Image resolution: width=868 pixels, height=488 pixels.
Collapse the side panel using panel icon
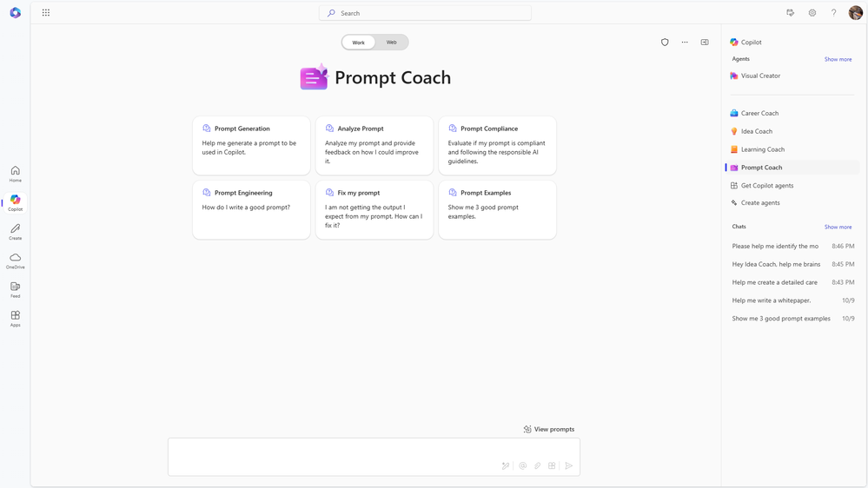pos(705,42)
